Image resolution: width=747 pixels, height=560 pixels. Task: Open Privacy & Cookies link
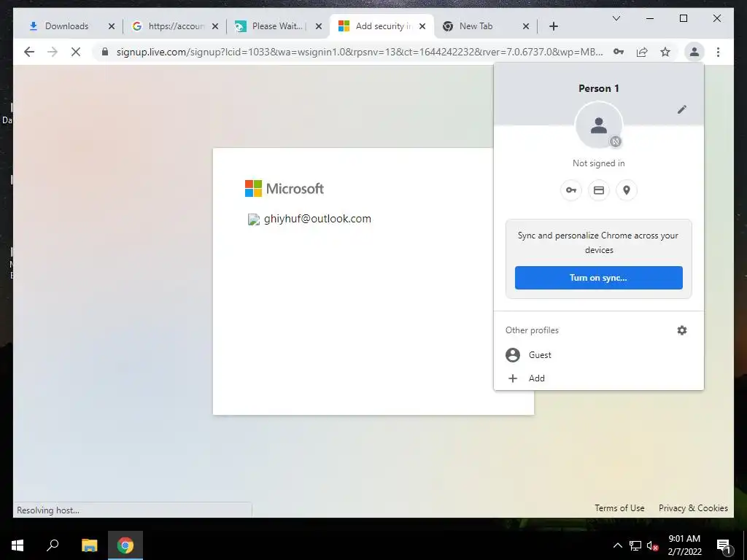pyautogui.click(x=693, y=508)
